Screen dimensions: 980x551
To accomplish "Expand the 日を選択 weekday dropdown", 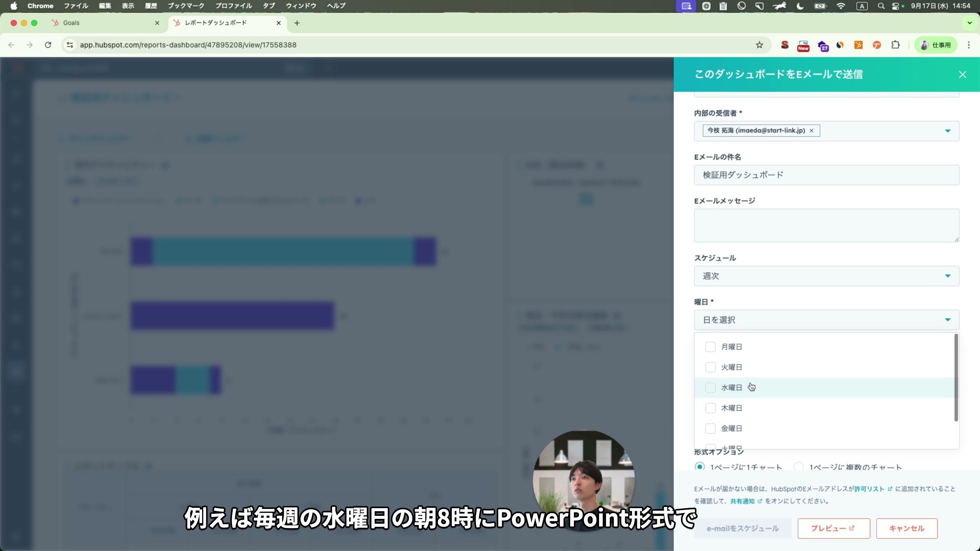I will click(826, 320).
